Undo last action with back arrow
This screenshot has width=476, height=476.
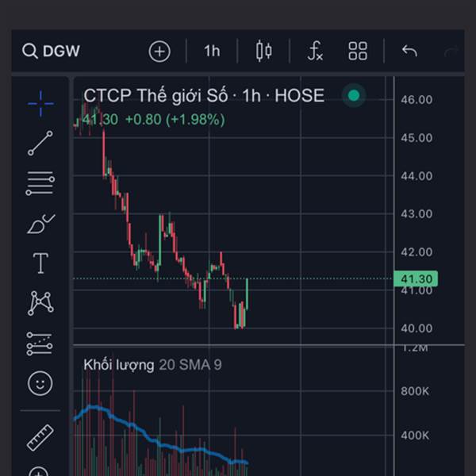409,52
